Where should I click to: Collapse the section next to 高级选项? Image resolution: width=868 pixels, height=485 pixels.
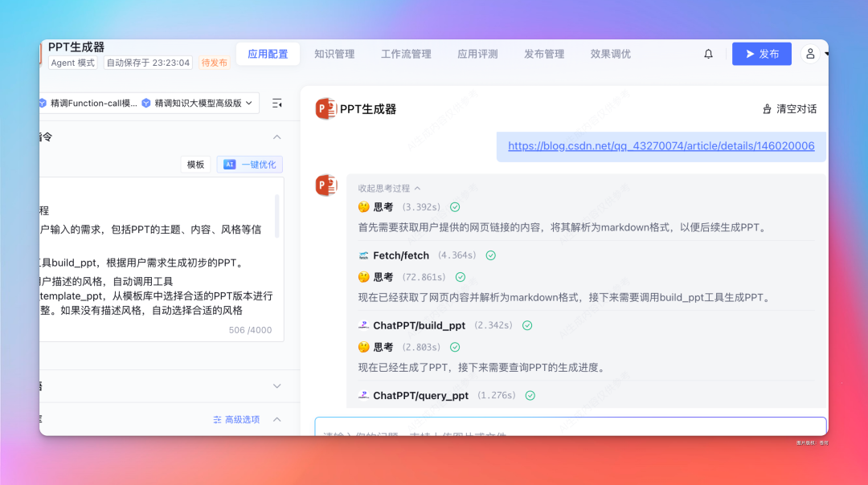click(x=276, y=420)
